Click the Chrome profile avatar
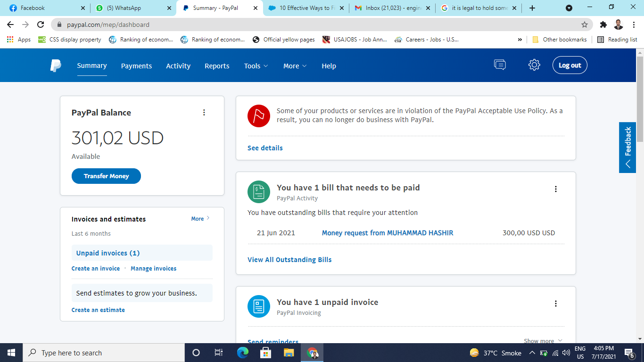 pos(619,25)
